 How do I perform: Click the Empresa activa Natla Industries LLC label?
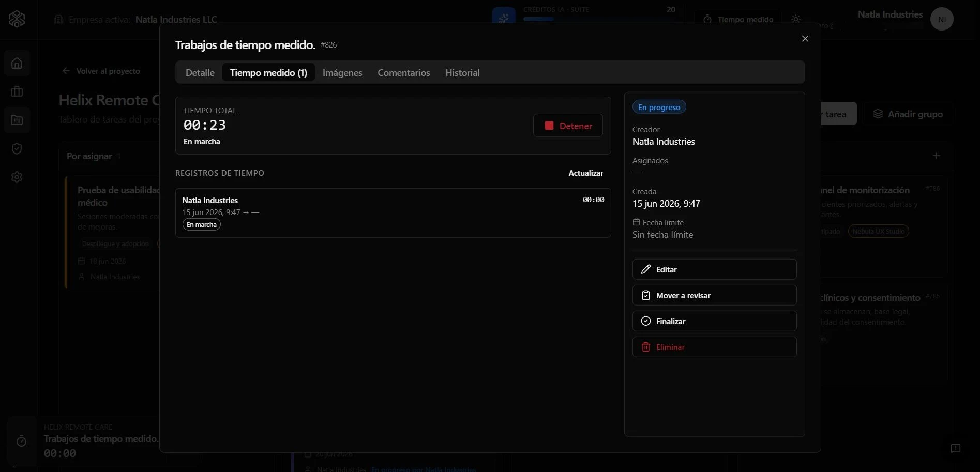point(135,20)
